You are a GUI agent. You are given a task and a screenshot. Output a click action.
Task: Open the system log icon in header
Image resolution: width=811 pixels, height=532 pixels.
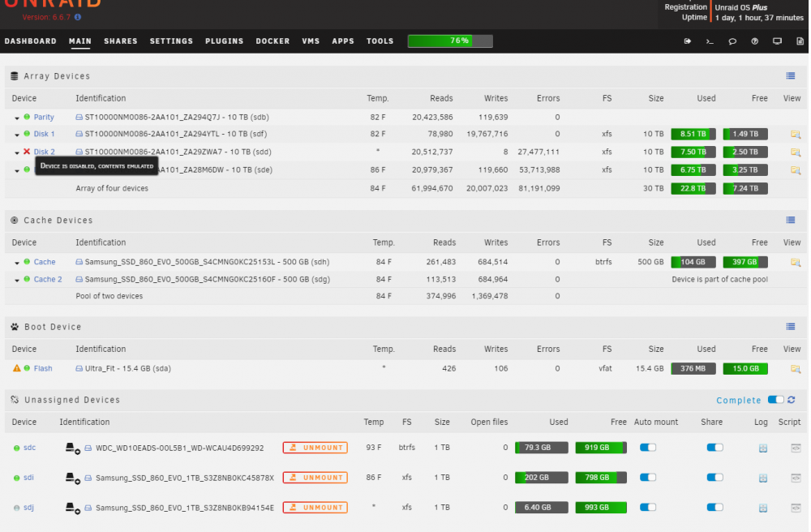800,41
